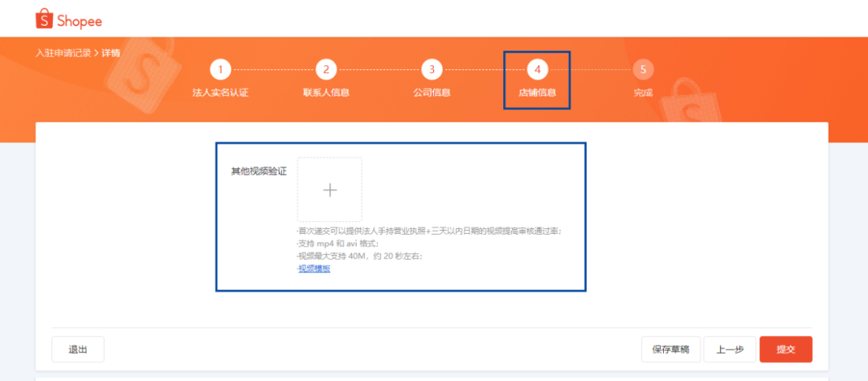868x381 pixels.
Task: Click the 店铺信息 step label
Action: pyautogui.click(x=538, y=93)
